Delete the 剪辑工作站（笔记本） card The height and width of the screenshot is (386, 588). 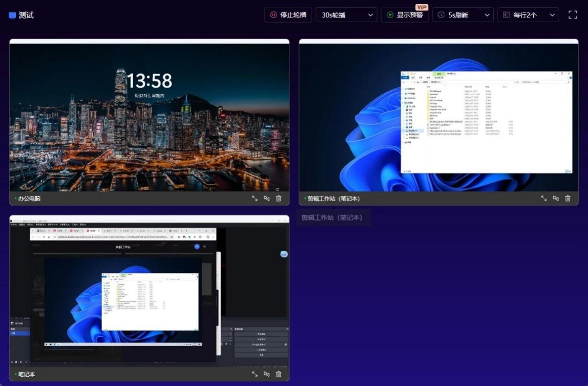(x=568, y=198)
